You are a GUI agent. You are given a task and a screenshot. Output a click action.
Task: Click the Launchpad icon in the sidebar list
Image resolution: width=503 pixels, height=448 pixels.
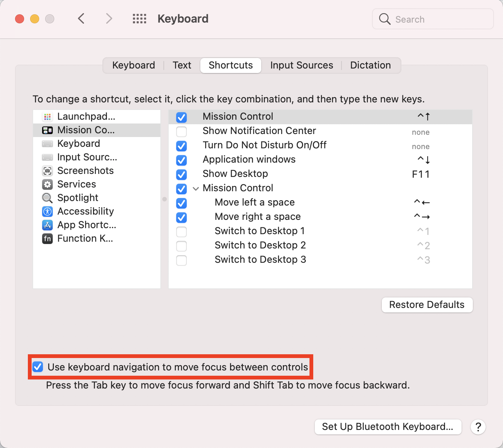coord(47,117)
